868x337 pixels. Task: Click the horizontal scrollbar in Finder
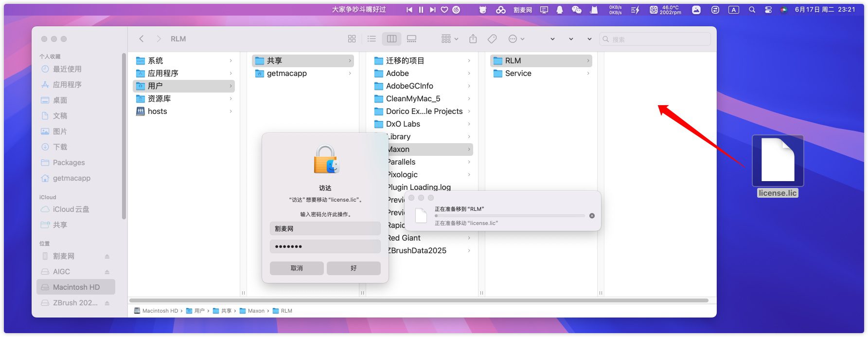(418, 300)
